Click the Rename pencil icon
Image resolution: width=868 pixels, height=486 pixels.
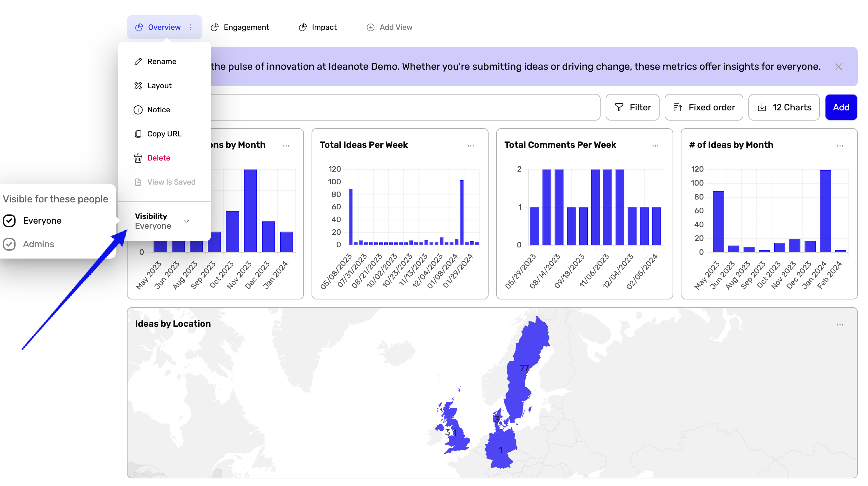pyautogui.click(x=138, y=61)
